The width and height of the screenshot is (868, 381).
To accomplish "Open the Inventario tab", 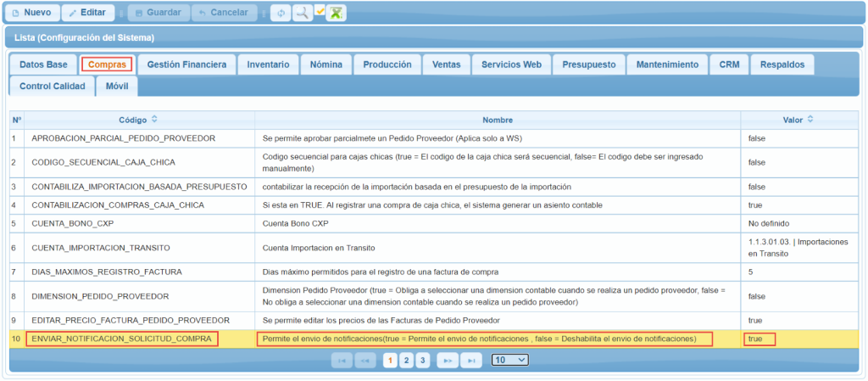I will pos(268,64).
